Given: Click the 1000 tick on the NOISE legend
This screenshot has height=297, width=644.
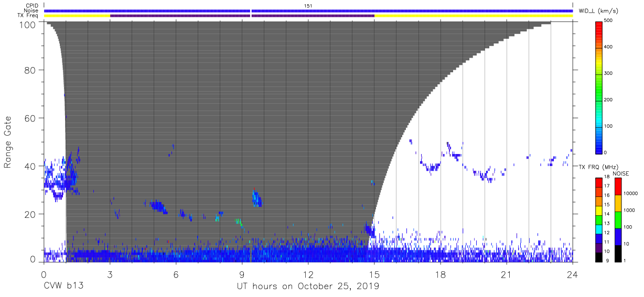Looking at the screenshot, I should (x=629, y=210).
